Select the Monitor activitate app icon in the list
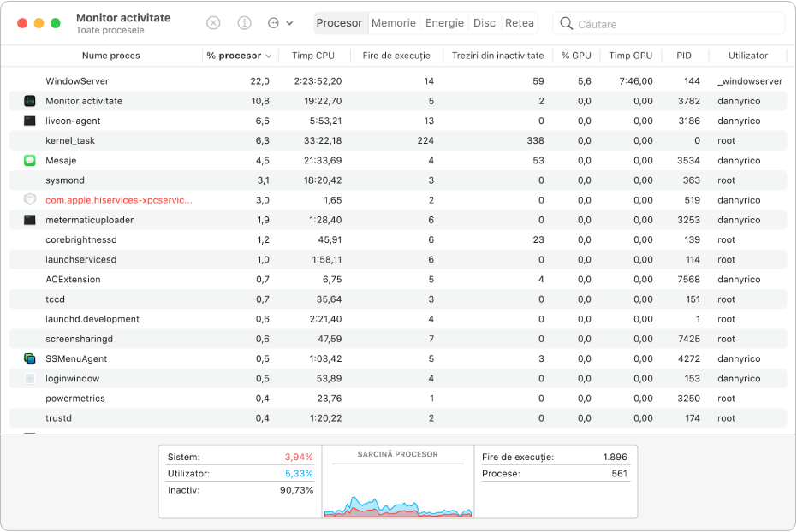 point(30,101)
